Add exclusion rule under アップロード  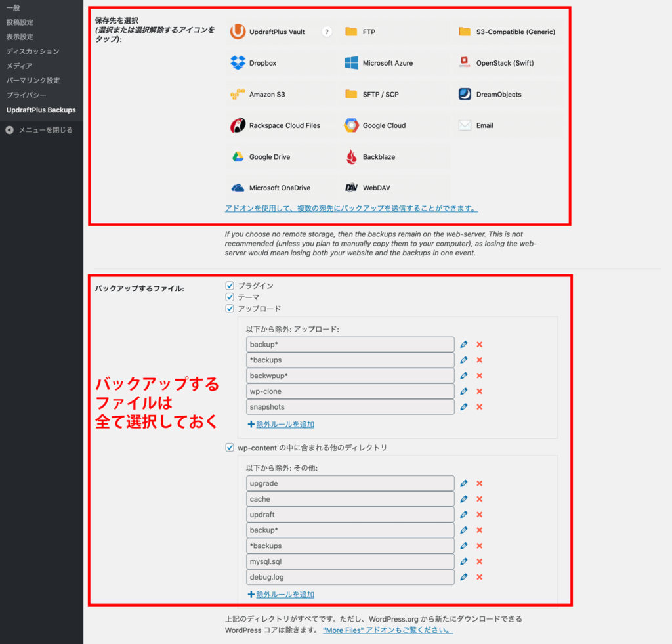(x=281, y=425)
